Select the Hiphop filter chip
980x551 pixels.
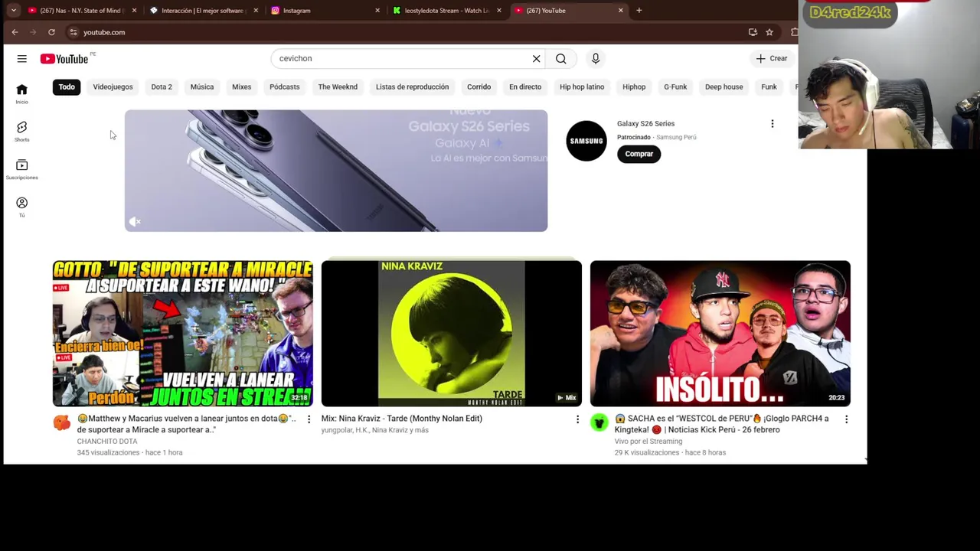tap(634, 86)
